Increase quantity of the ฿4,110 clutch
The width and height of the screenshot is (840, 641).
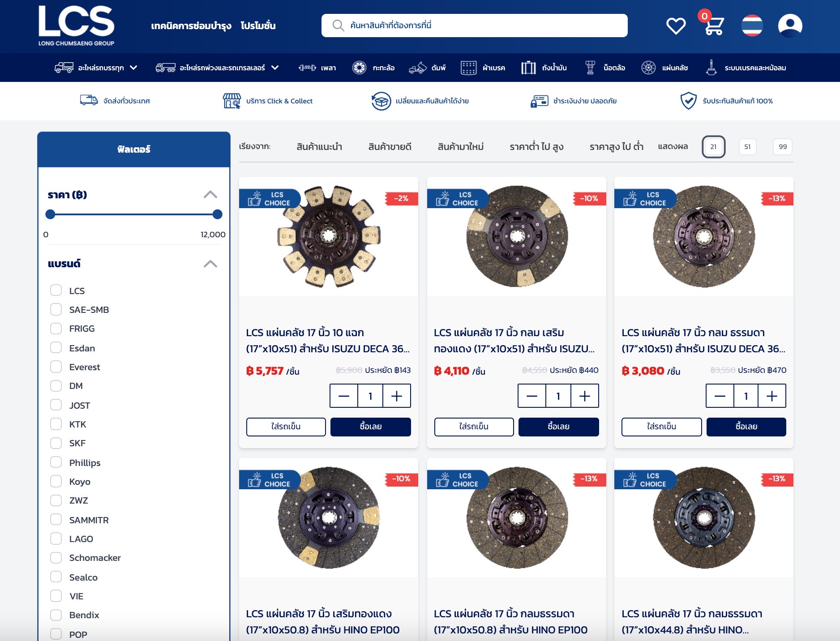(584, 396)
